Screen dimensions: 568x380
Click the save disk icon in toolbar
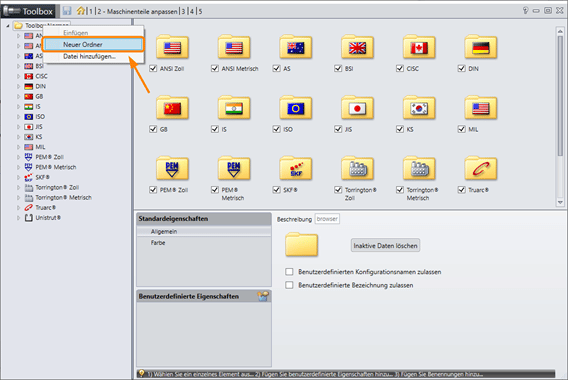click(x=67, y=11)
